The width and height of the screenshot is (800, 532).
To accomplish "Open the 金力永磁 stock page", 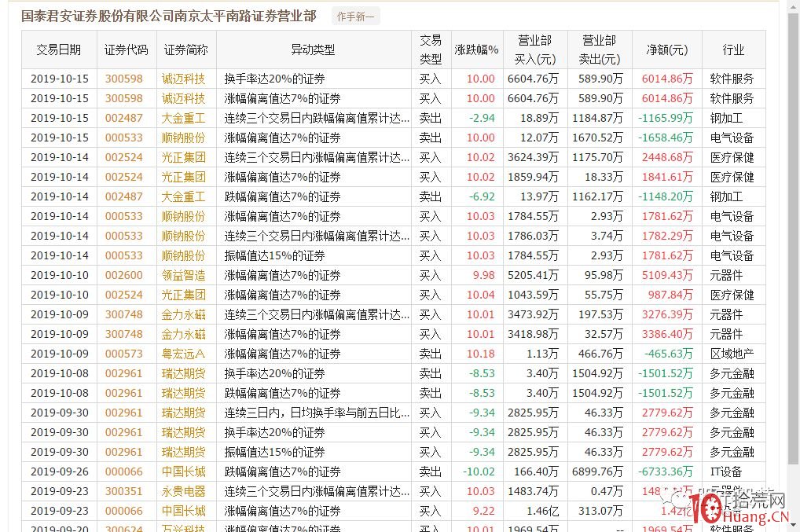I will pos(183,314).
